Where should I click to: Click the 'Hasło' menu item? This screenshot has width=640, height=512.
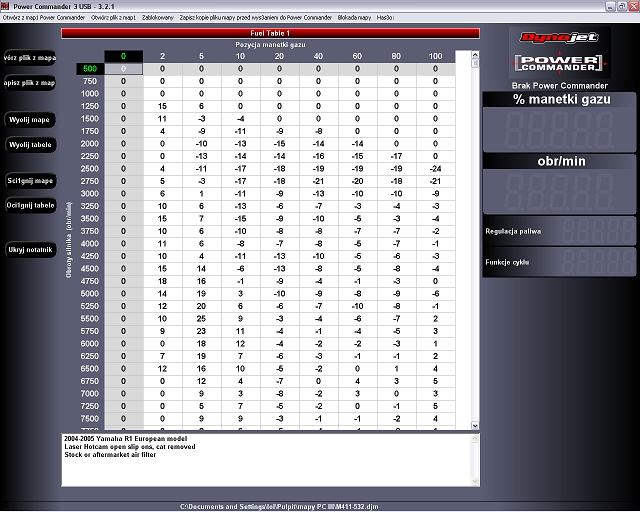point(385,18)
